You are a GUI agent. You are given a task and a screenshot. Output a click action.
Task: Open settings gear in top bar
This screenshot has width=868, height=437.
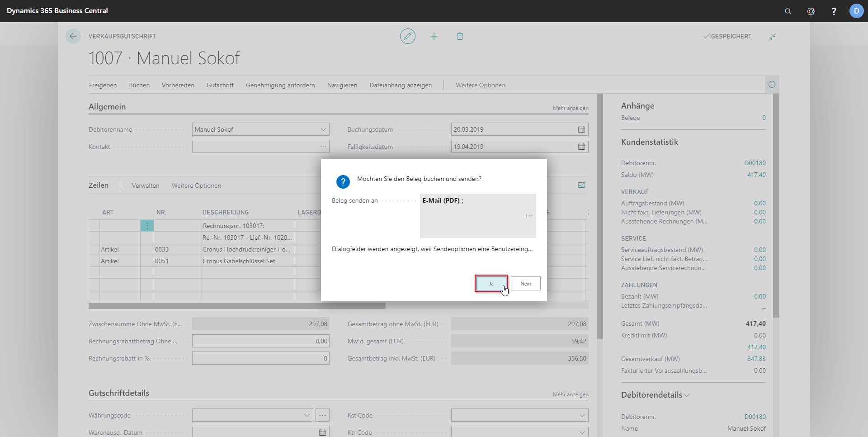[811, 11]
